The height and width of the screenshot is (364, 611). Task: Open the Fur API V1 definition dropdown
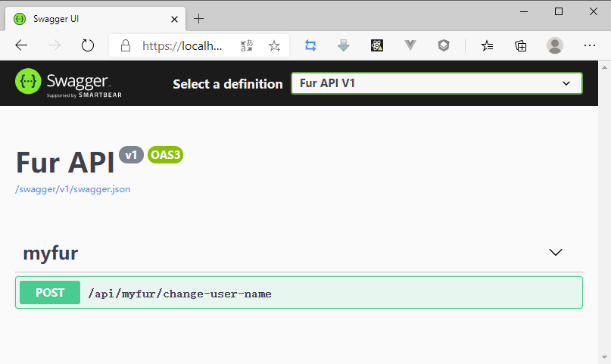pyautogui.click(x=436, y=83)
